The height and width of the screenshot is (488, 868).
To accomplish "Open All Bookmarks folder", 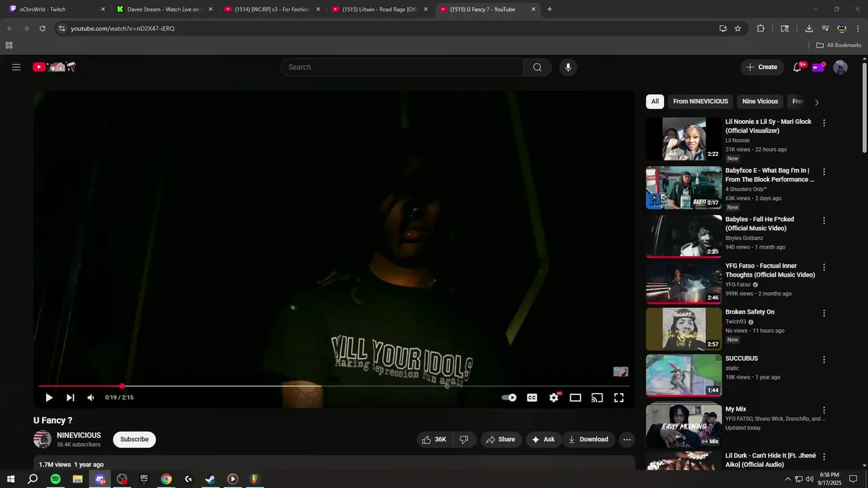I will pyautogui.click(x=839, y=45).
